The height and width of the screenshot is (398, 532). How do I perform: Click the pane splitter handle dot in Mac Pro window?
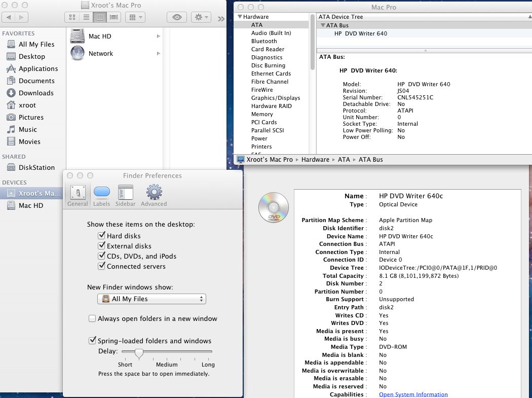[425, 51]
